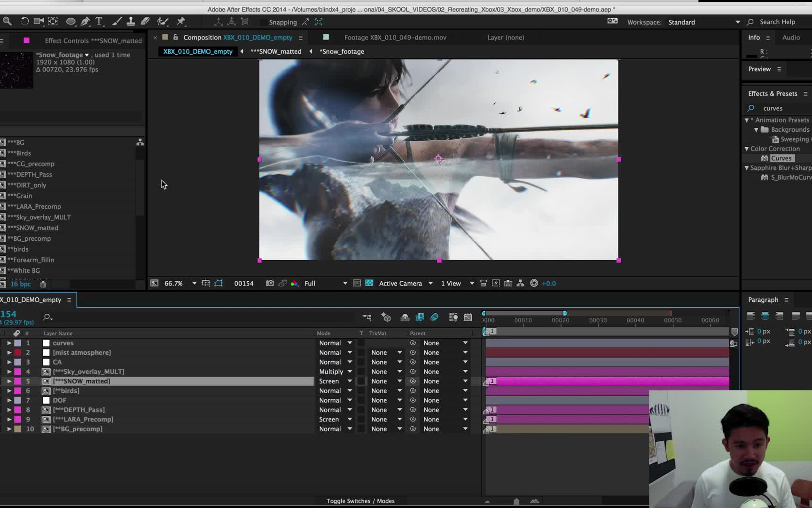Click label color swatch of BG_precomp layer
The image size is (812, 508).
point(17,429)
